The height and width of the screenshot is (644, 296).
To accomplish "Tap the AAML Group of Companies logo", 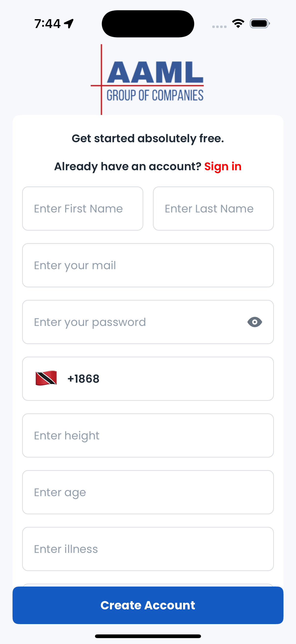I will (x=147, y=80).
